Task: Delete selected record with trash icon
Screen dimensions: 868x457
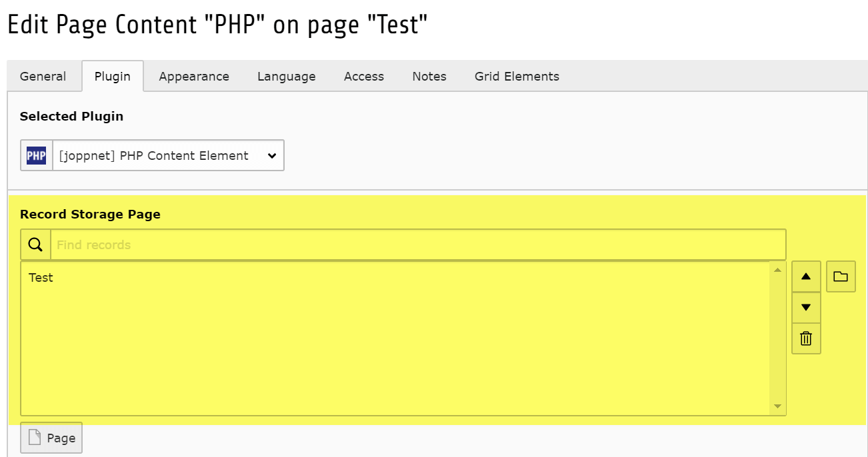Action: point(806,338)
